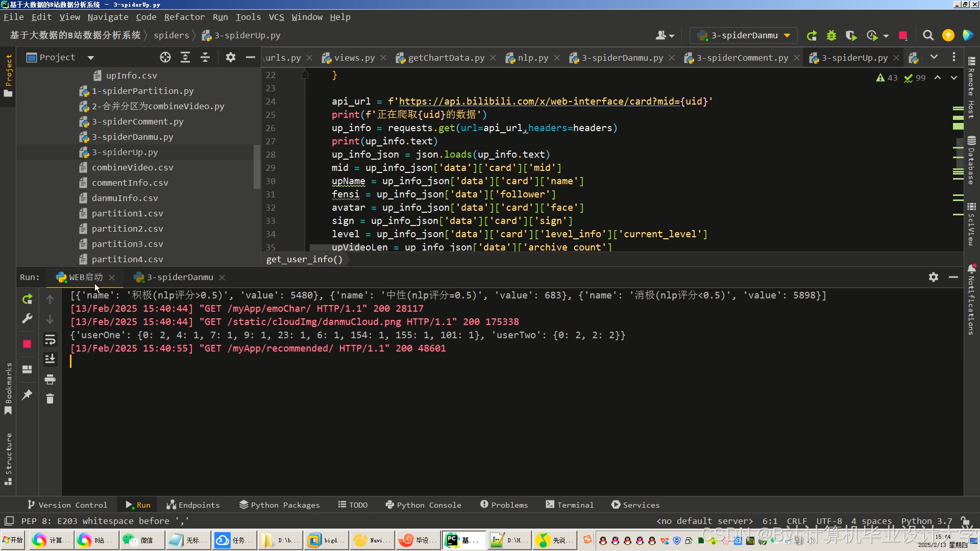Open danmuInfo.csv in project tree
Image resolution: width=980 pixels, height=551 pixels.
(125, 198)
